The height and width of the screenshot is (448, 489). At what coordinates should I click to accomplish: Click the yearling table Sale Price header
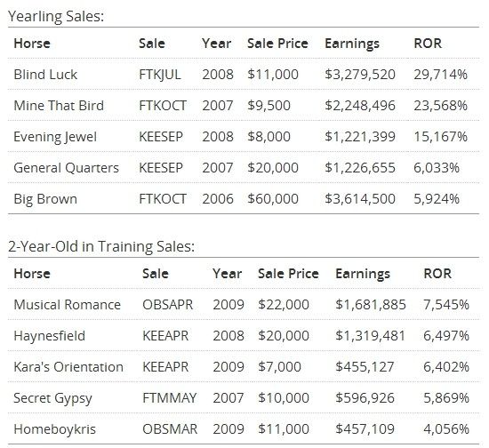click(277, 44)
